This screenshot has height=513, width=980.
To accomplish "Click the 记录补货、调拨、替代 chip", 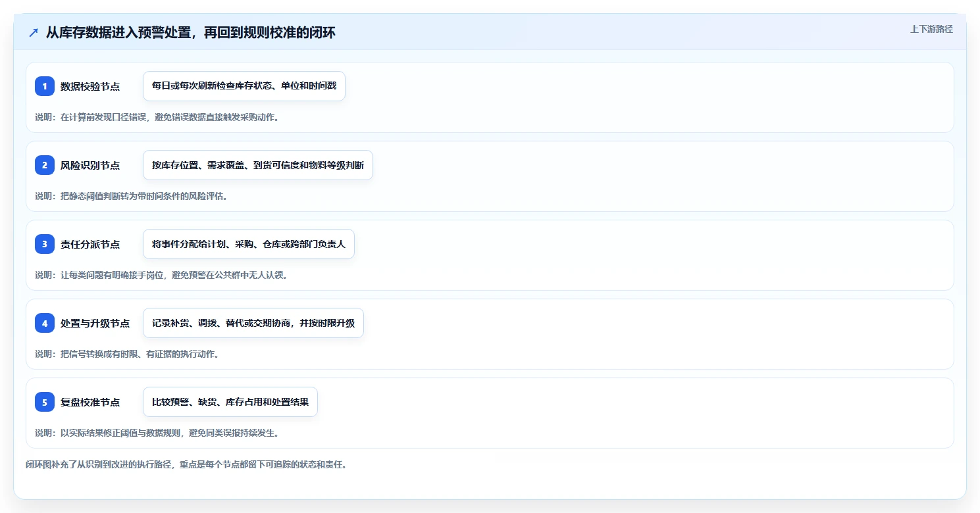I will 253,323.
